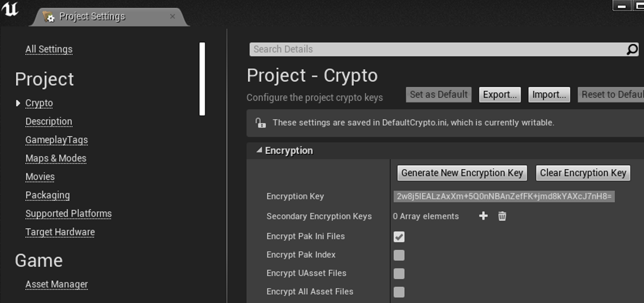Focus the Search Details input field
Image resolution: width=644 pixels, height=303 pixels.
point(434,49)
